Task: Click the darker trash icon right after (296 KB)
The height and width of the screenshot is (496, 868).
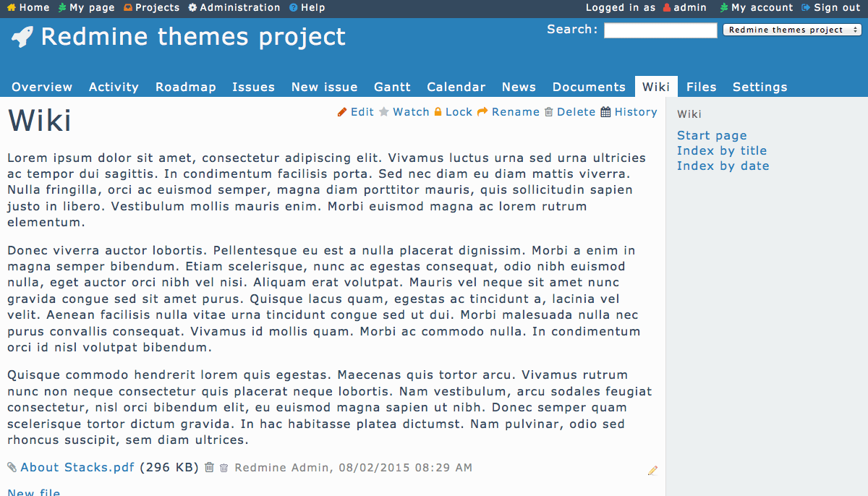Action: (209, 467)
